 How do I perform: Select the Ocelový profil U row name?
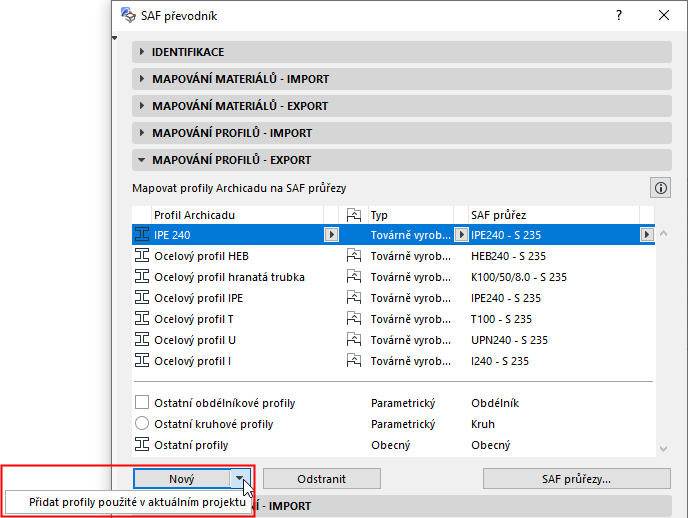[x=195, y=340]
